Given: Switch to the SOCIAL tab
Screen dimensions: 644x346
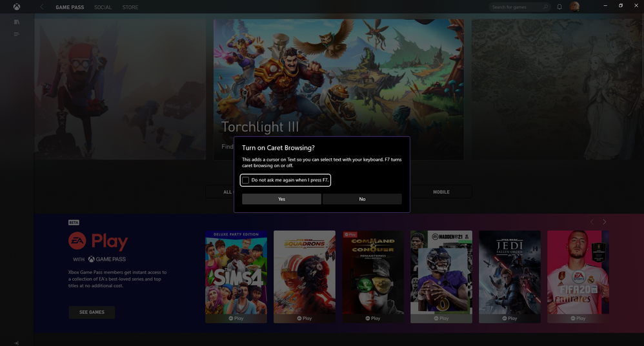Looking at the screenshot, I should tap(103, 7).
